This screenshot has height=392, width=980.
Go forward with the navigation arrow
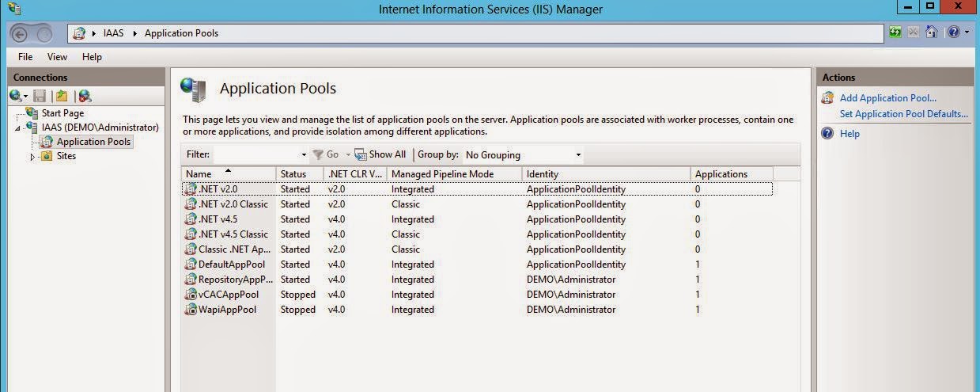tap(44, 33)
